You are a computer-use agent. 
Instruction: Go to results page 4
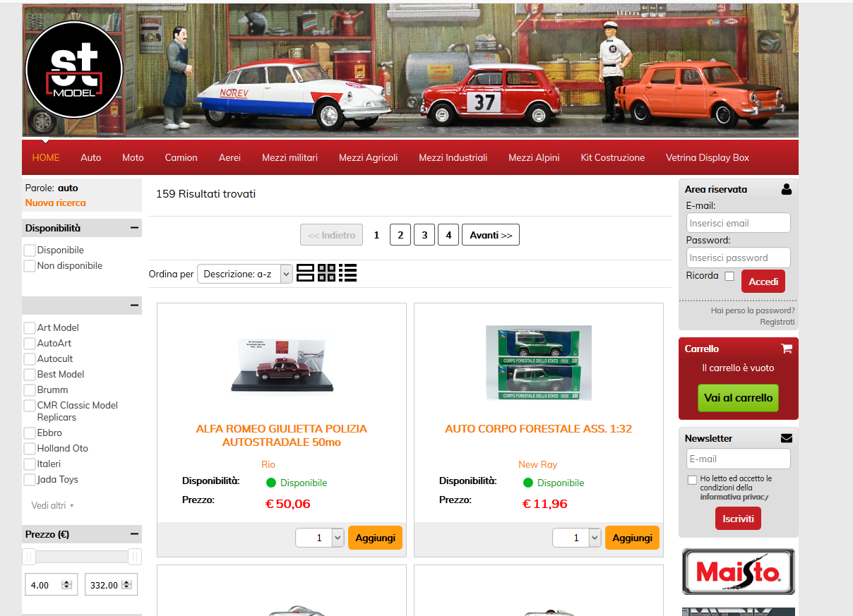coord(448,235)
